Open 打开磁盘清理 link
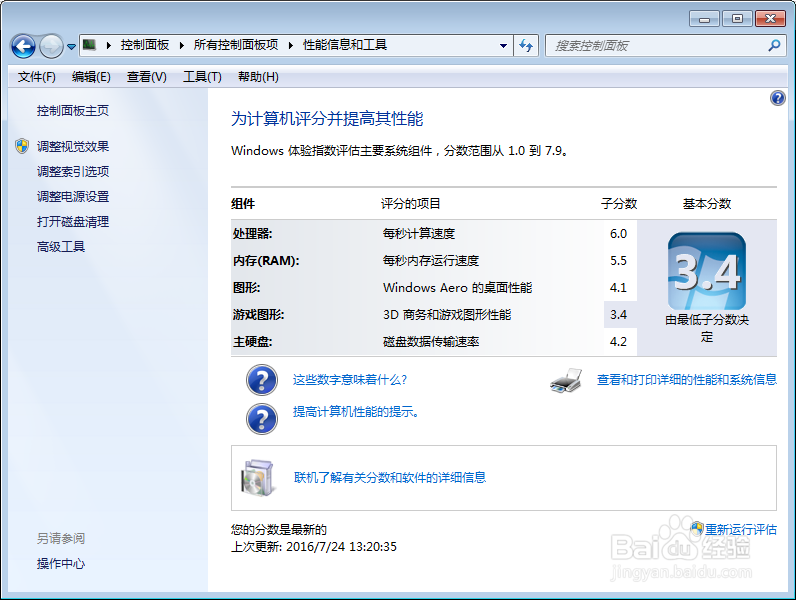This screenshot has width=796, height=600. click(x=73, y=221)
